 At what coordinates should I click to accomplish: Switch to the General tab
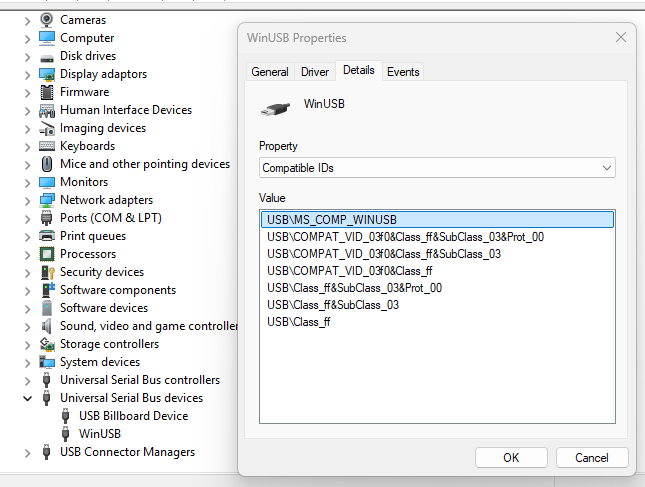(270, 72)
